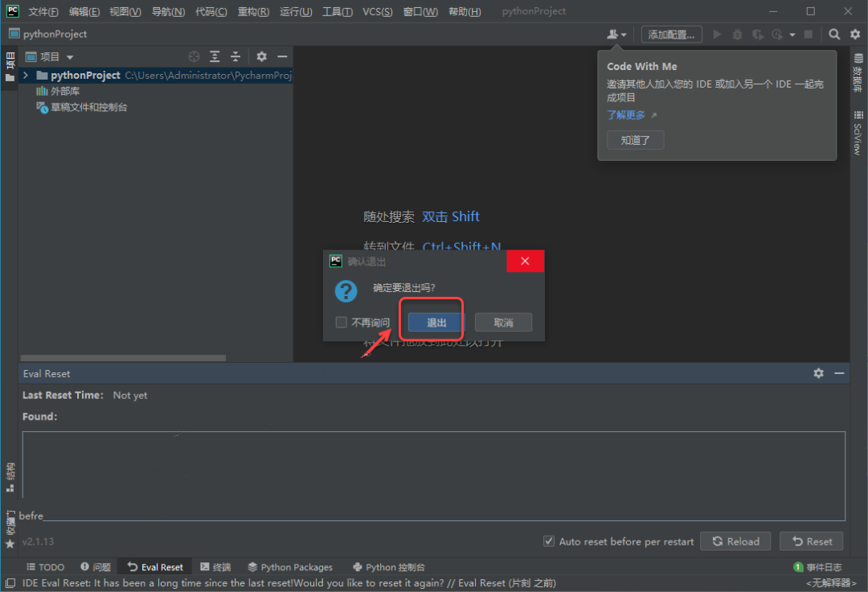Open the 事件日志 panel

tap(817, 566)
